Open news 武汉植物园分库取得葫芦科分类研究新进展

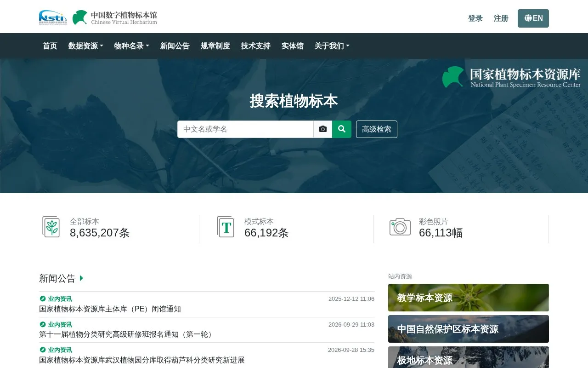pos(142,360)
